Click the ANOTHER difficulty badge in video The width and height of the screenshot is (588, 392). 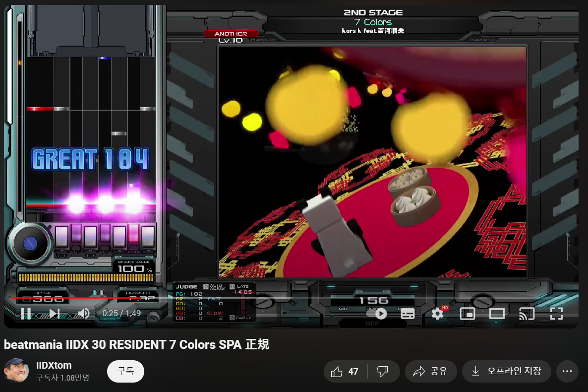pos(231,34)
